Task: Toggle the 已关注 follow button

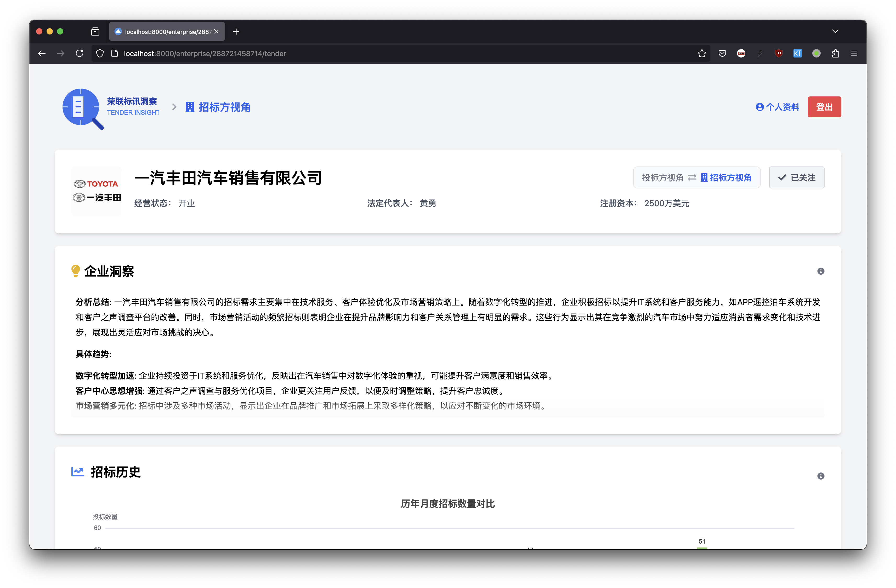Action: pyautogui.click(x=796, y=177)
